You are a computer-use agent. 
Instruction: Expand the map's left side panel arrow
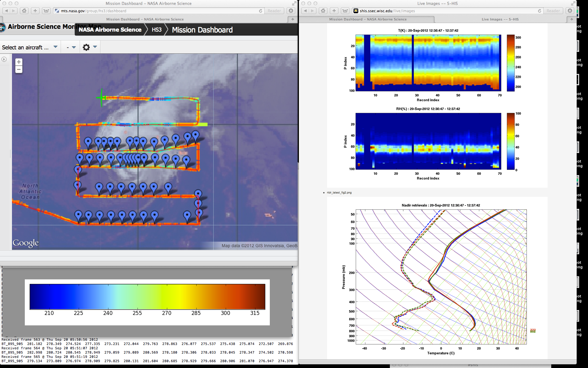coord(4,59)
